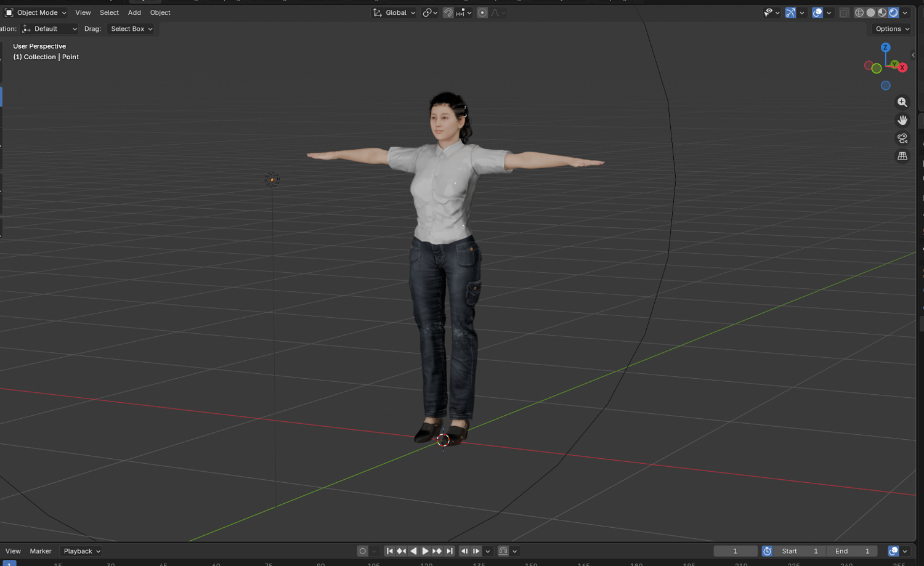Open timeline snapping options dropdown
The image size is (924, 566).
pos(515,551)
